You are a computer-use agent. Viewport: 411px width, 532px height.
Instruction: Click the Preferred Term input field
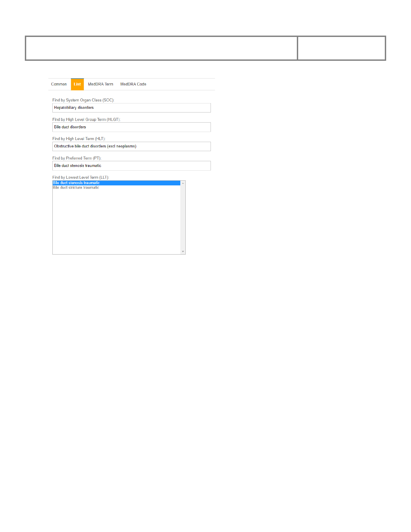132,166
